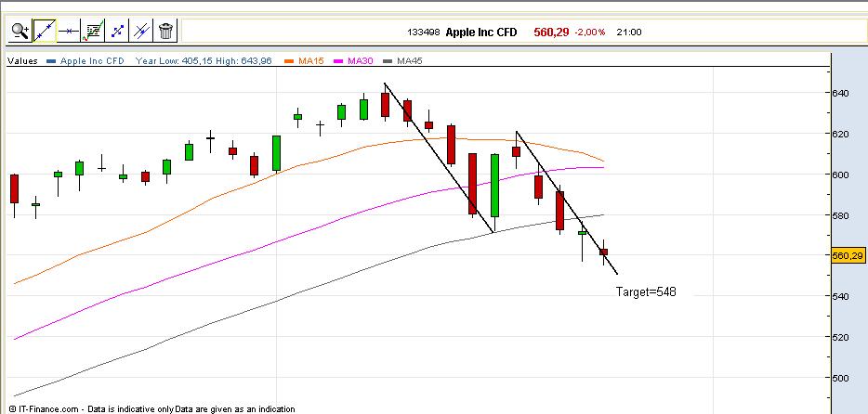The height and width of the screenshot is (414, 868).
Task: Click the trash can delete icon
Action: [x=165, y=31]
